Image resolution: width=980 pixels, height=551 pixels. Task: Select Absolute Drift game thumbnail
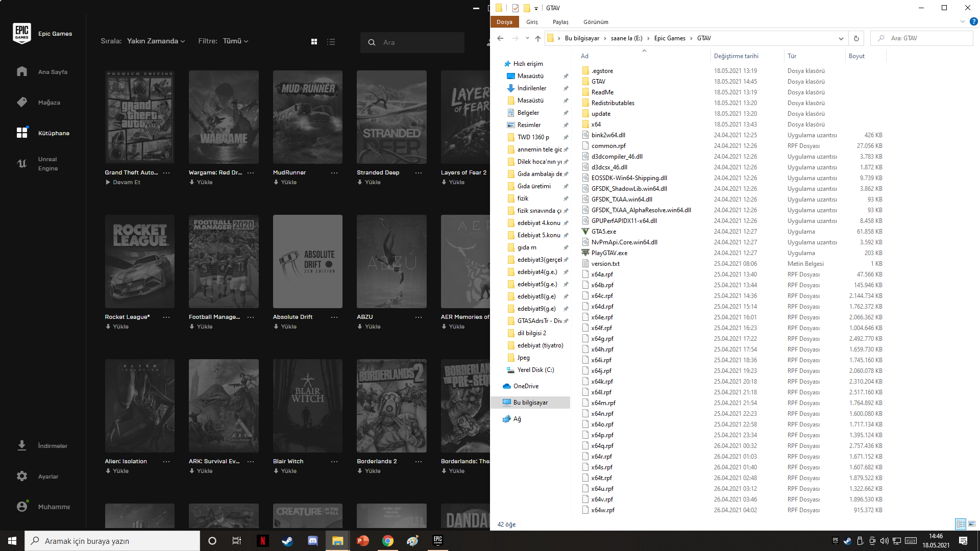click(308, 261)
